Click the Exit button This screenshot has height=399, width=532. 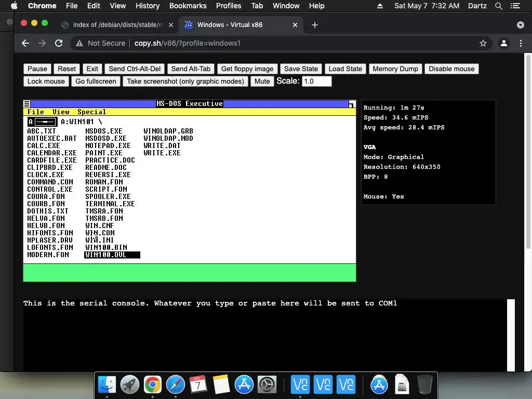coord(92,69)
